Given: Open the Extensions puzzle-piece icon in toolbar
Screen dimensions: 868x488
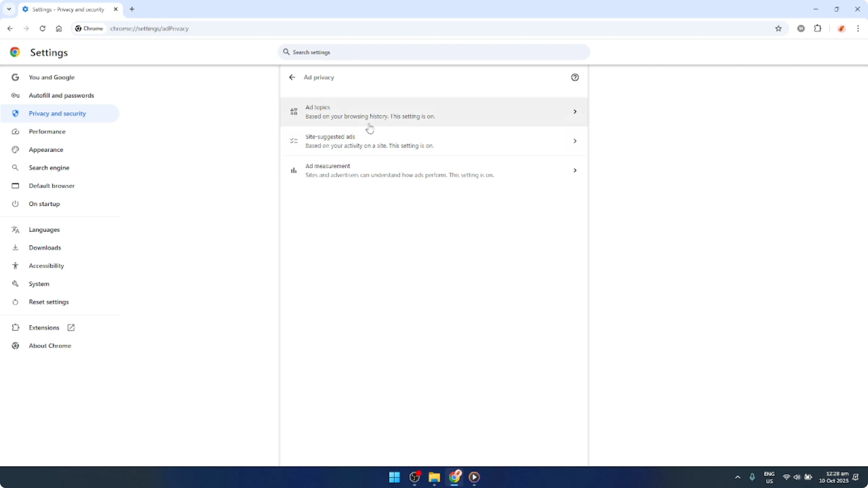Looking at the screenshot, I should coord(818,29).
